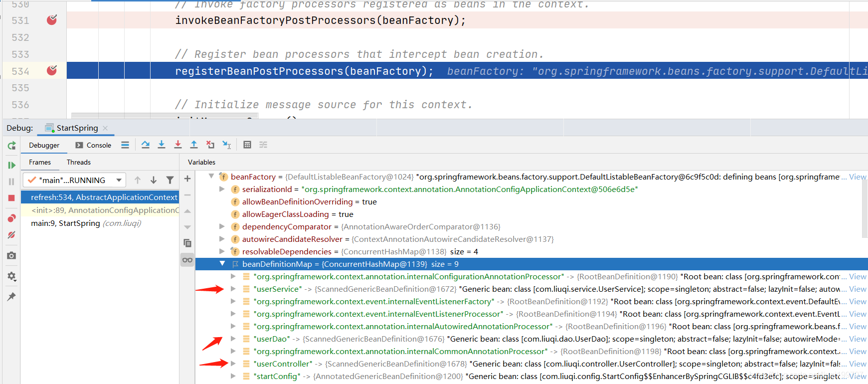
Task: Click View link on the startConfig row
Action: 858,376
